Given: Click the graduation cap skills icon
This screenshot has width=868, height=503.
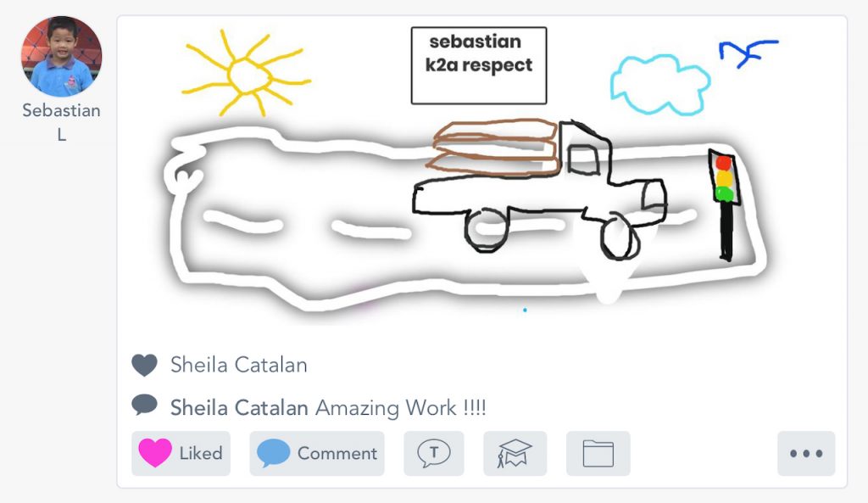Looking at the screenshot, I should tap(515, 454).
